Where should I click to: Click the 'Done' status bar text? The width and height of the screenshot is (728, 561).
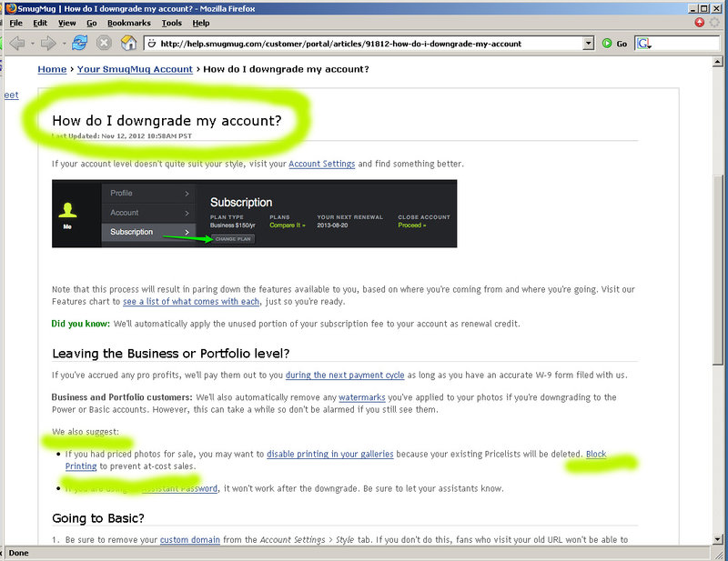(18, 553)
